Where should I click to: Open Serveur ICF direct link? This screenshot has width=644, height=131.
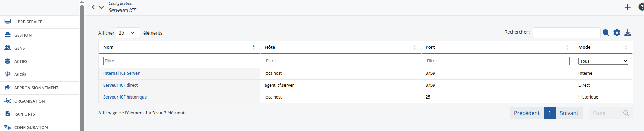(x=121, y=85)
